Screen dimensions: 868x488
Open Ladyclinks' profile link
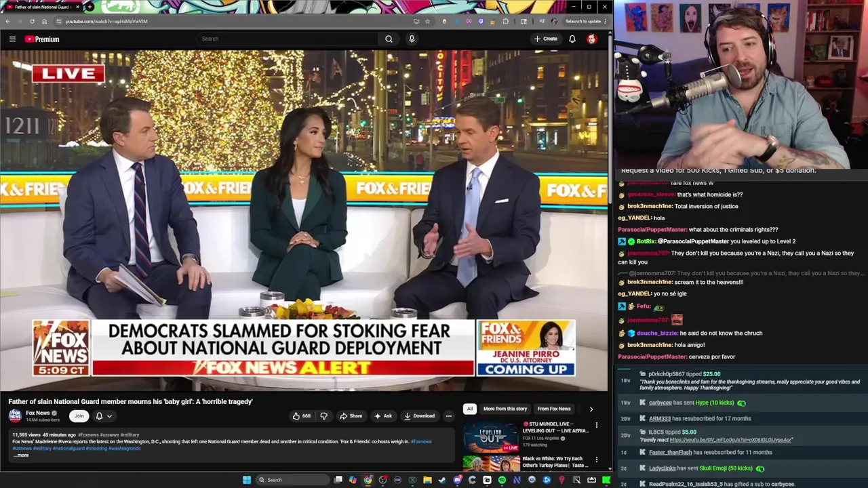pos(663,468)
